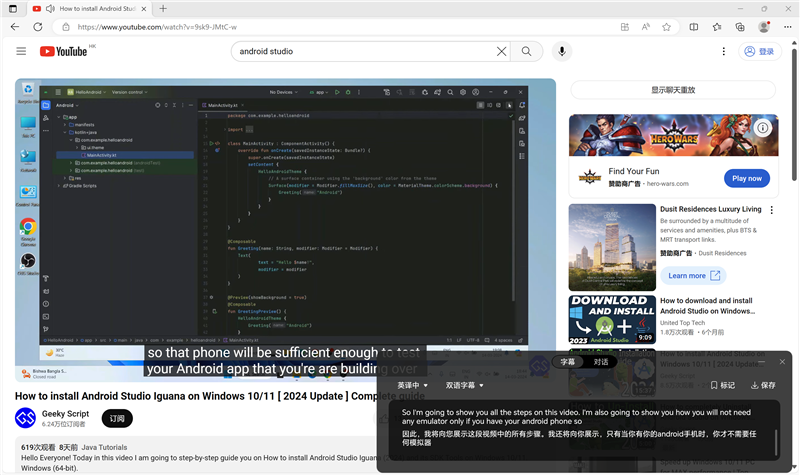Add this page to favorites star

[666, 27]
